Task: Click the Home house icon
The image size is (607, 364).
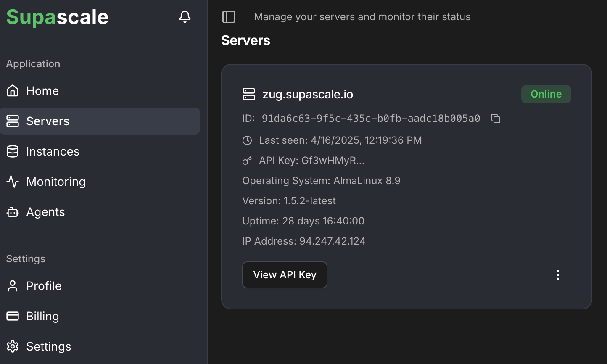Action: point(13,91)
